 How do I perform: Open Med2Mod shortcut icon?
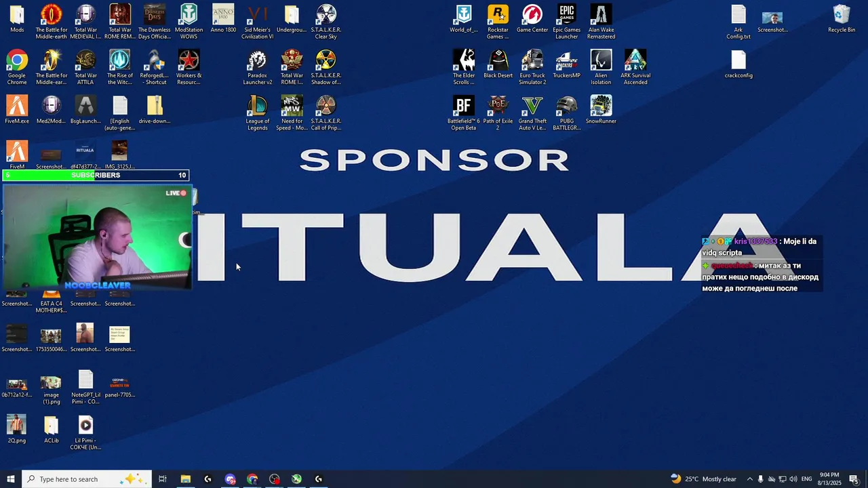tap(51, 110)
